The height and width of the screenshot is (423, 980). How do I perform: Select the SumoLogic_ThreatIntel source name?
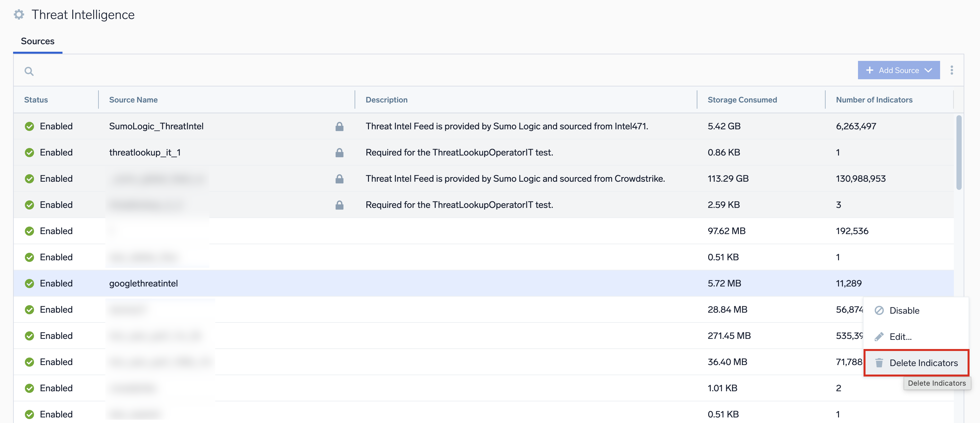tap(156, 126)
